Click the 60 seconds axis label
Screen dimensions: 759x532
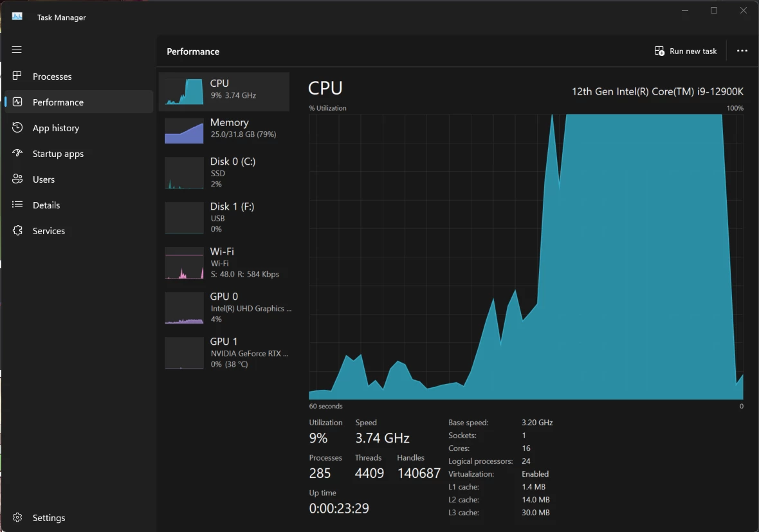[325, 406]
